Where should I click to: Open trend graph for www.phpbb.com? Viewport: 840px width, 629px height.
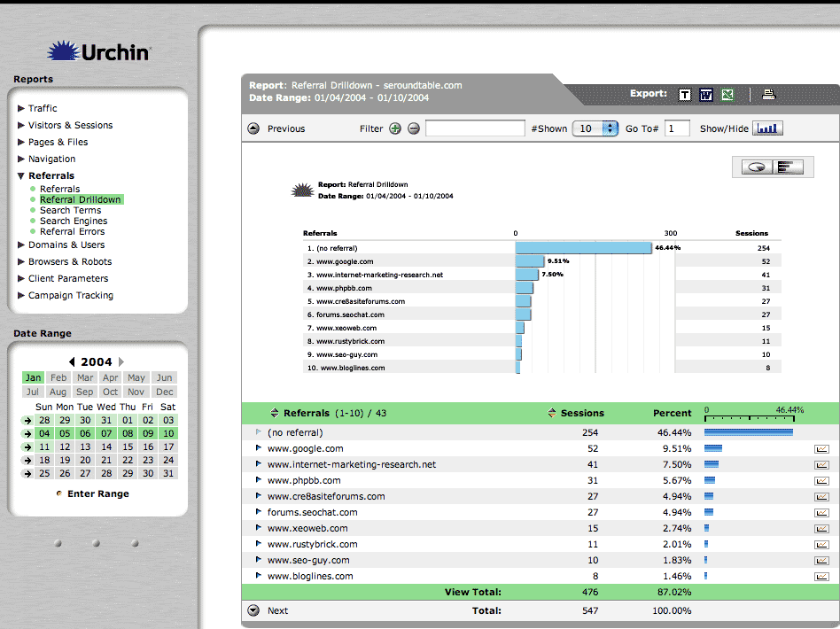tap(821, 481)
